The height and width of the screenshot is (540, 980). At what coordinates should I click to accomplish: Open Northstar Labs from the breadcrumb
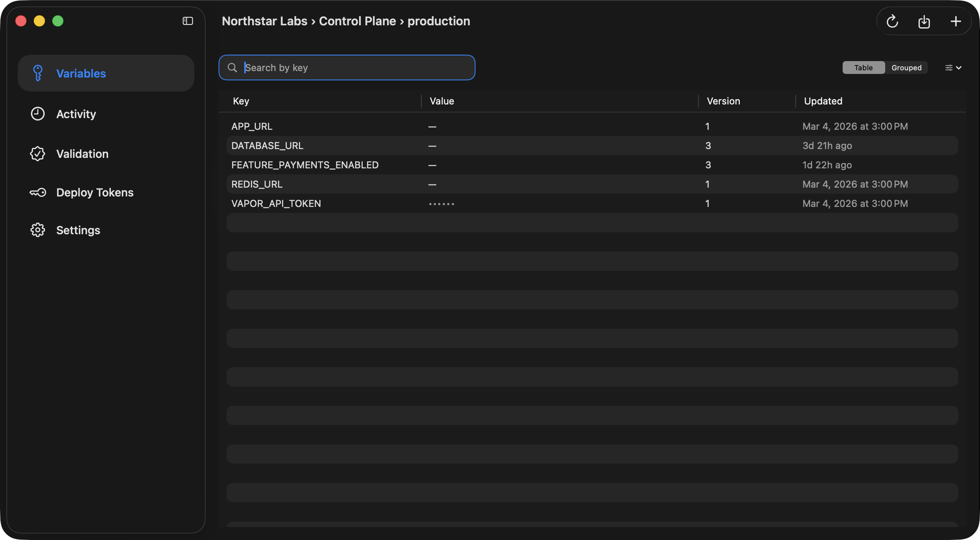(x=265, y=21)
